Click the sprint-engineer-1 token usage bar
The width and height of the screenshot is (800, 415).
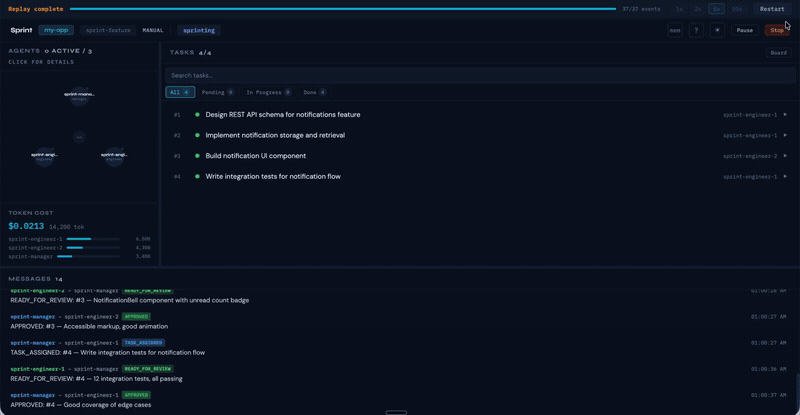click(93, 239)
